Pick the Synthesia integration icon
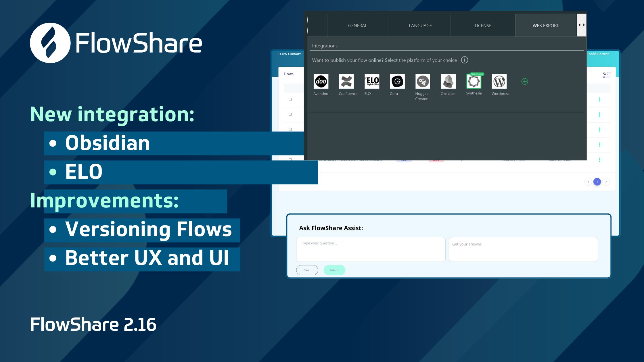This screenshot has width=644, height=362. (x=474, y=82)
